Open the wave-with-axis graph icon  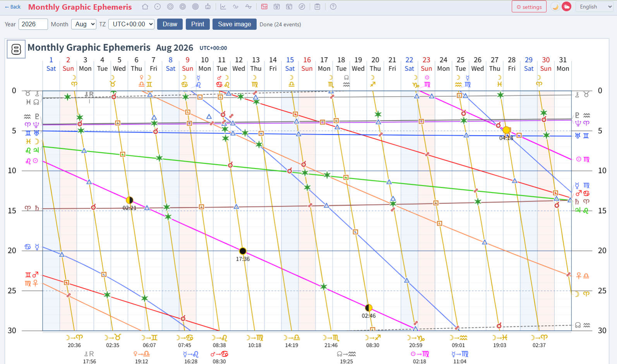[x=249, y=7]
